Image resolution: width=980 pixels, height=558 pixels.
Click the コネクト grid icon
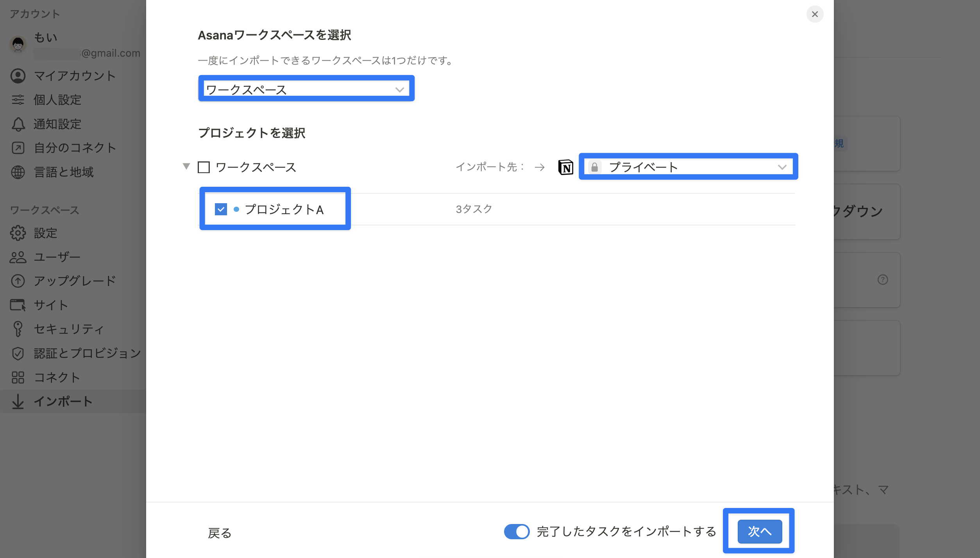point(18,377)
